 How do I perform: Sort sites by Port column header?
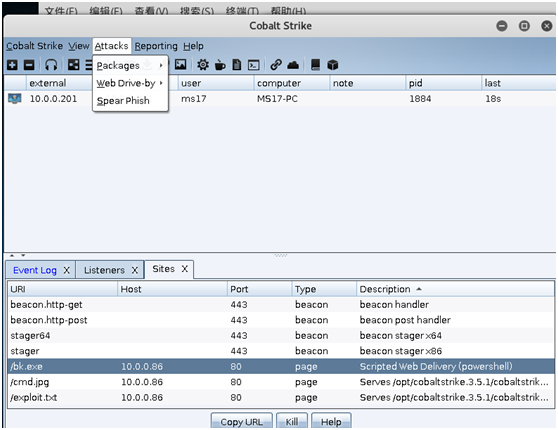(259, 289)
